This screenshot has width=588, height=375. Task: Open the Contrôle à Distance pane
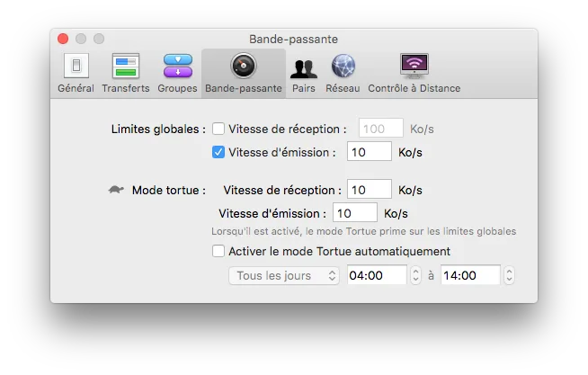pyautogui.click(x=414, y=73)
